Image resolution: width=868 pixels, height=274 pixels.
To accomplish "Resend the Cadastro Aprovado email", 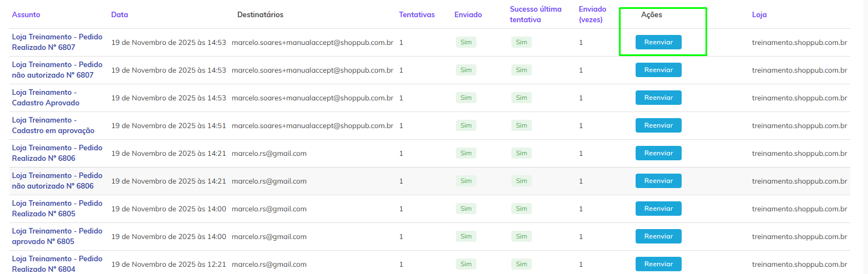I will pos(658,98).
